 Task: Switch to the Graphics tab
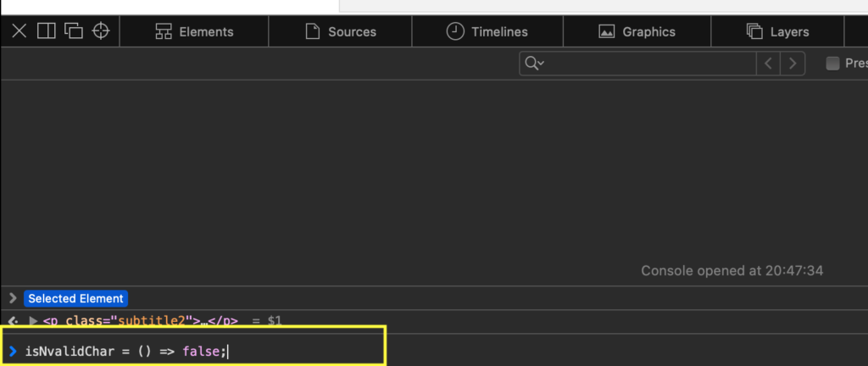click(x=637, y=31)
